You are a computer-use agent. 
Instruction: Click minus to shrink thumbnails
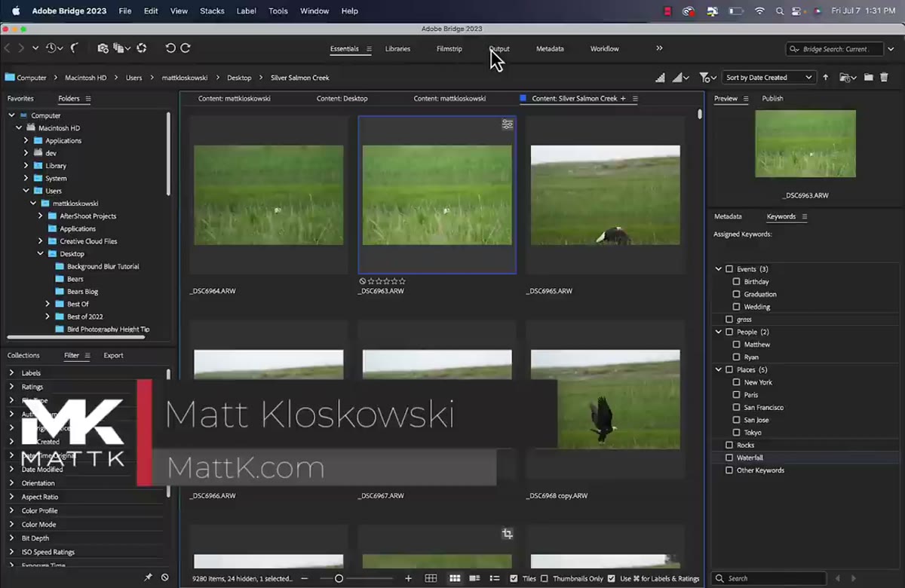305,578
